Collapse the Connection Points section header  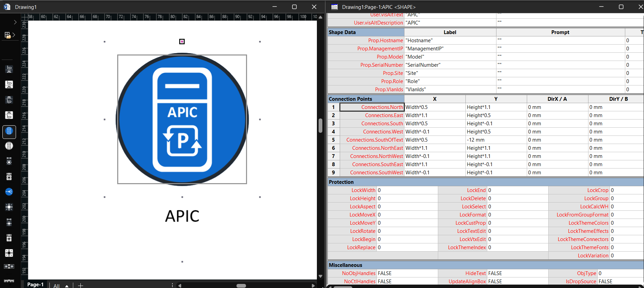pos(366,99)
